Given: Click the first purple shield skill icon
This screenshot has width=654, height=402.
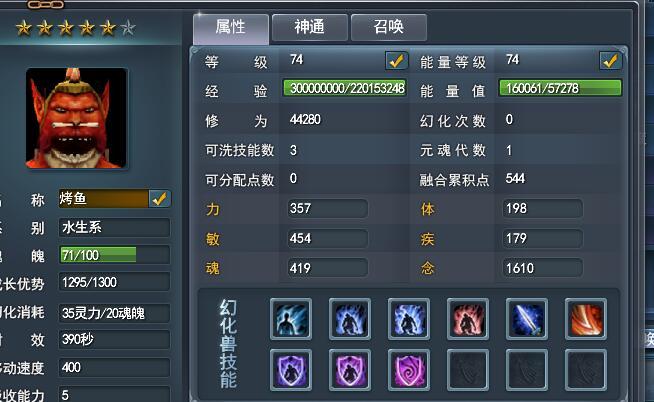Looking at the screenshot, I should point(291,370).
